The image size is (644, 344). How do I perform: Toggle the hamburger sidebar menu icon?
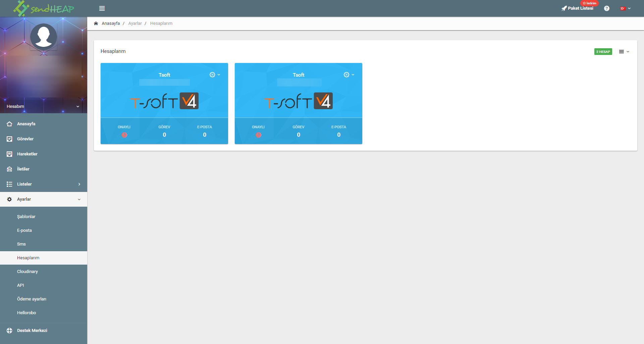(x=102, y=8)
